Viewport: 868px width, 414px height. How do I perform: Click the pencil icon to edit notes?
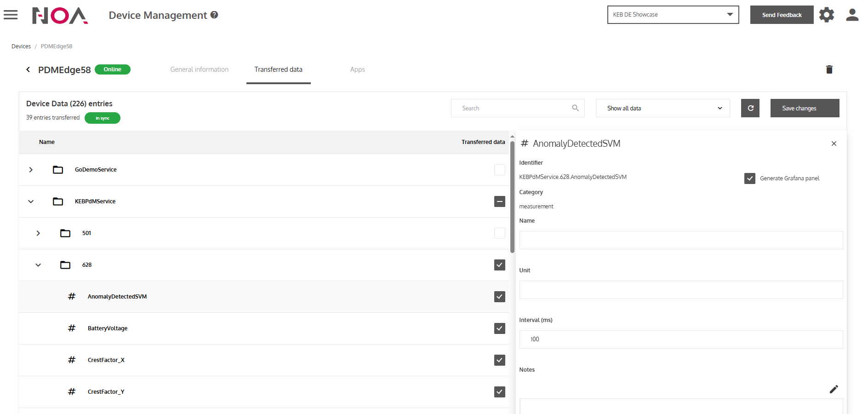click(834, 389)
